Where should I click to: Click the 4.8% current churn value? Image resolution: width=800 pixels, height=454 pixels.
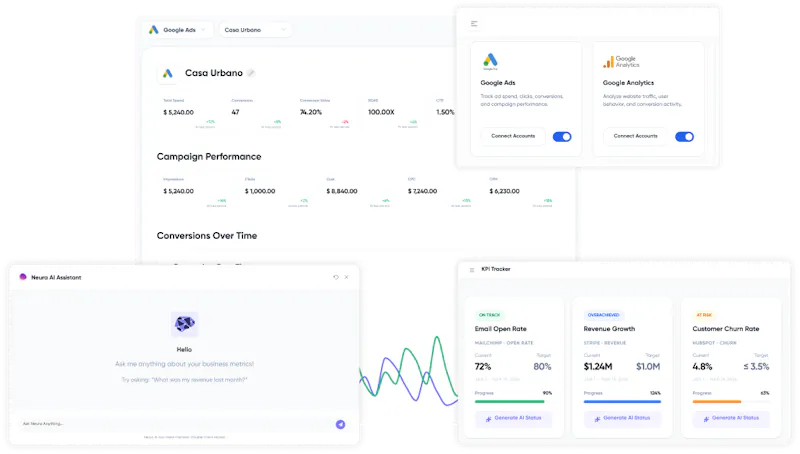tap(702, 367)
